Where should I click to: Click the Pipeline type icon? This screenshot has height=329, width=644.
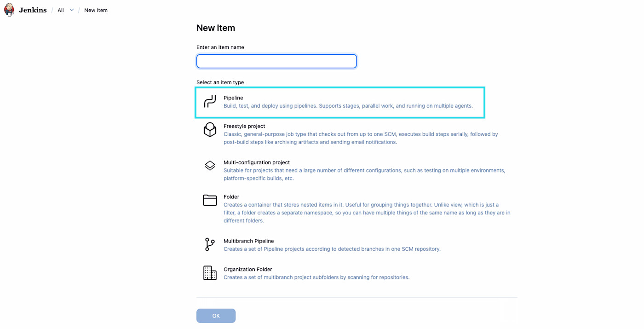point(210,102)
